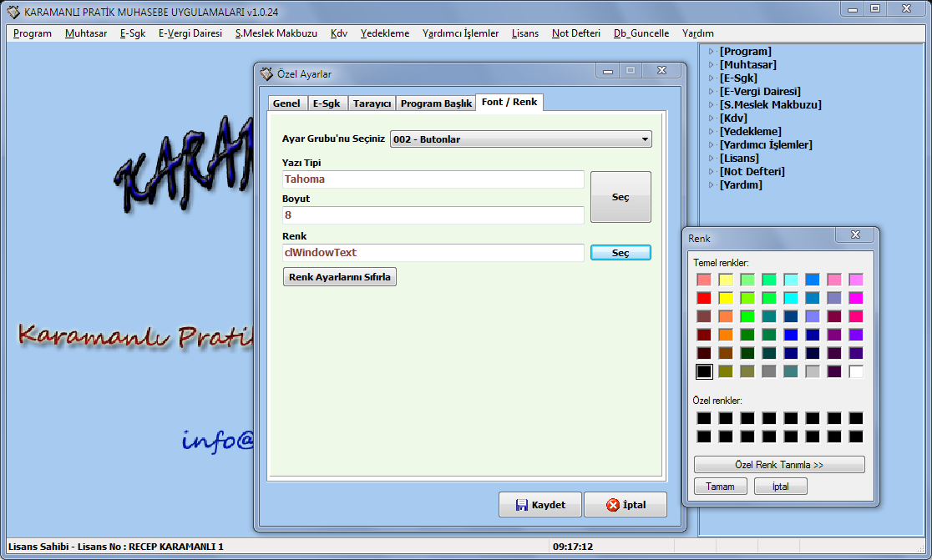
Task: Switch to the Genel tab
Action: point(286,103)
